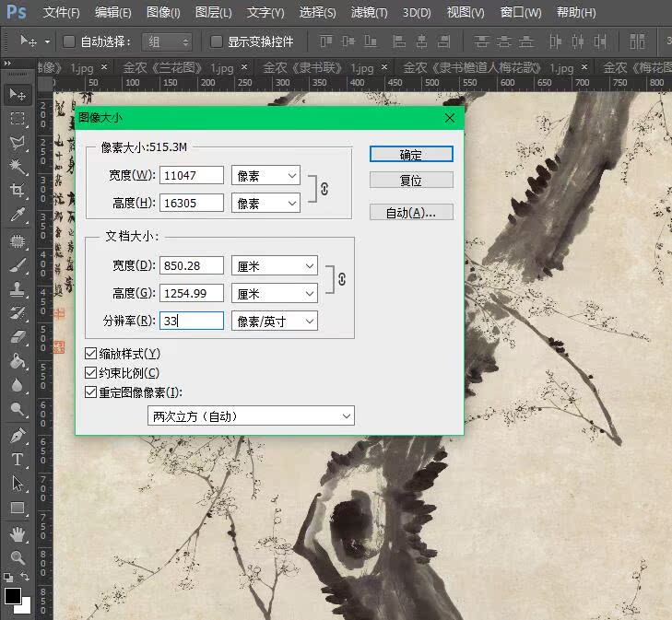The image size is (672, 620).
Task: Reset default foreground and background colors
Action: click(8, 578)
